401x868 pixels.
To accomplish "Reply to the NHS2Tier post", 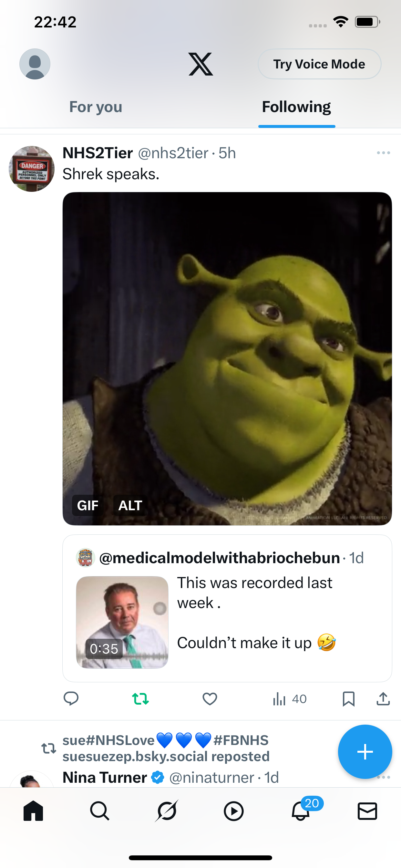I will point(71,698).
